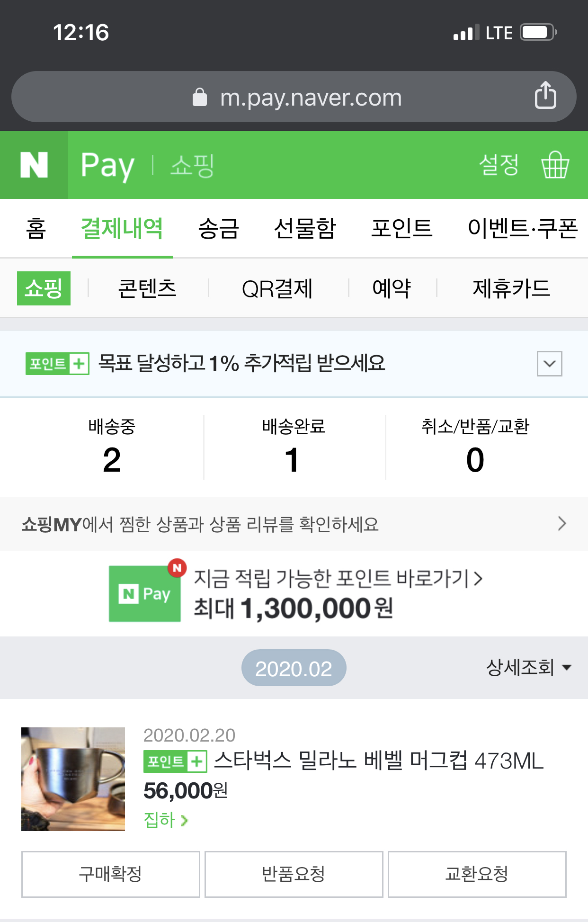This screenshot has width=588, height=922.
Task: Select the 콘텐츠 sub-tab
Action: coord(147,288)
